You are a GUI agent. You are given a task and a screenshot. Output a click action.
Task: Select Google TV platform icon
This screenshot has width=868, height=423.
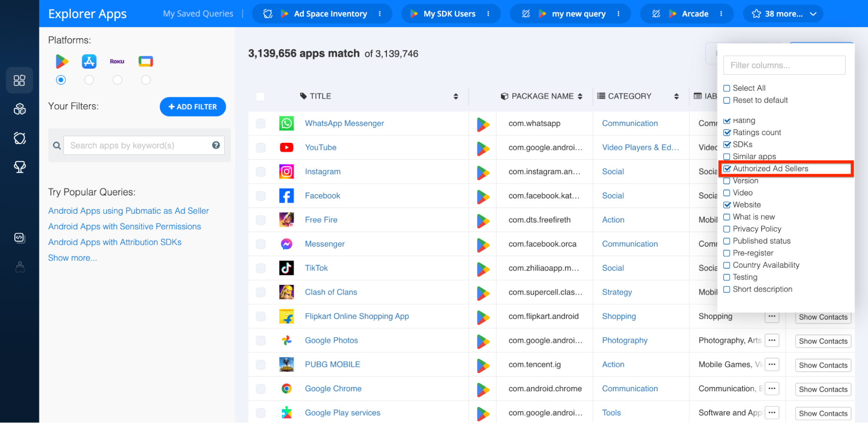(146, 61)
